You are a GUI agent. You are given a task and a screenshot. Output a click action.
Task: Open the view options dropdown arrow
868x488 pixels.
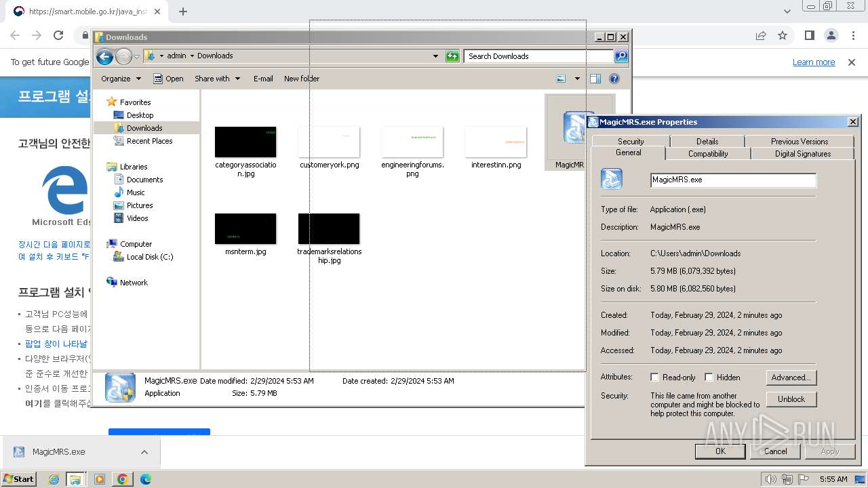pos(577,79)
